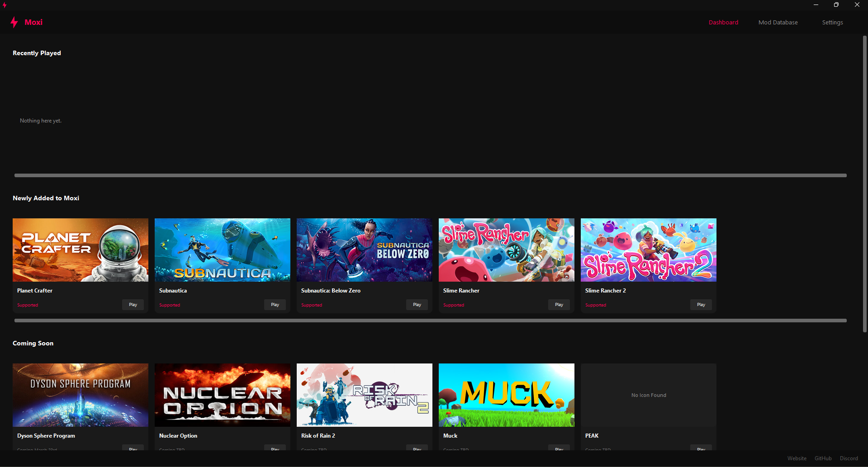This screenshot has width=868, height=467.
Task: Open the Slime Rancher cover image
Action: [507, 250]
